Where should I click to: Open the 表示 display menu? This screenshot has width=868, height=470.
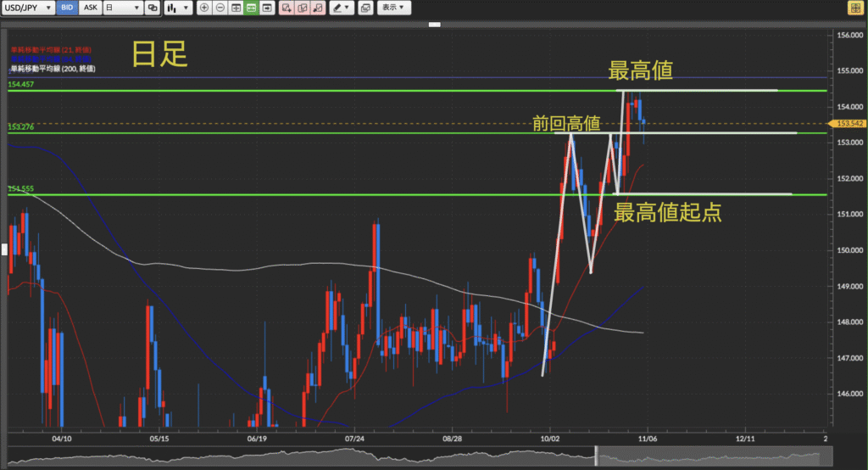coord(392,8)
